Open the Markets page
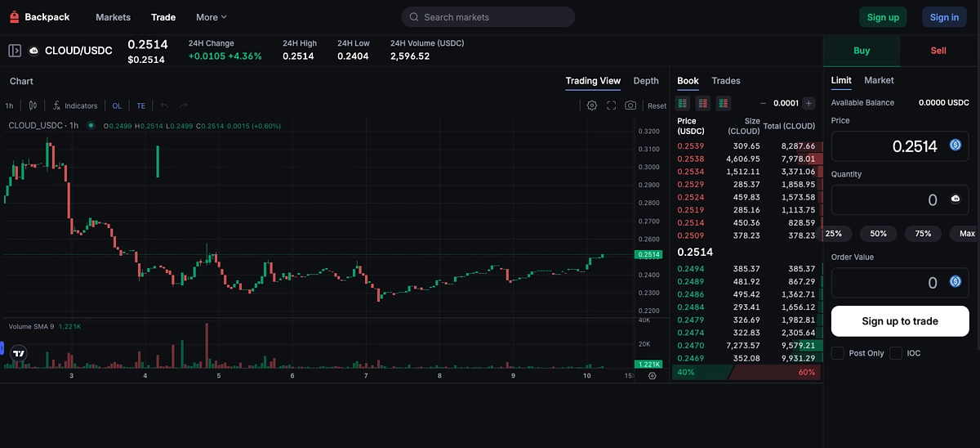 click(x=113, y=17)
